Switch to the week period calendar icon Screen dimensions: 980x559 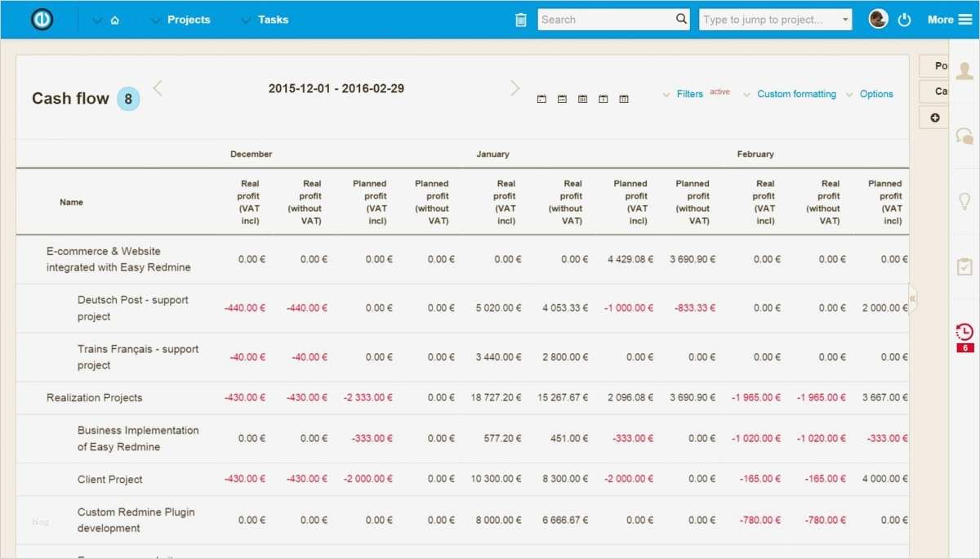click(562, 99)
